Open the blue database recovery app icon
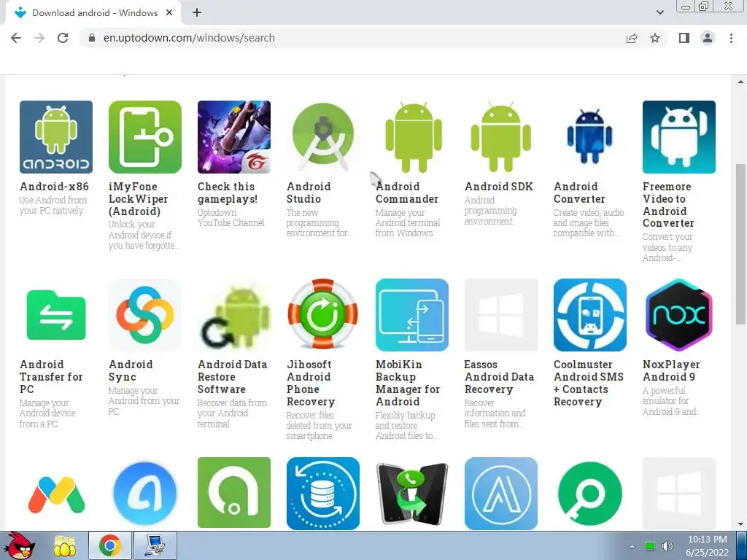 (323, 494)
